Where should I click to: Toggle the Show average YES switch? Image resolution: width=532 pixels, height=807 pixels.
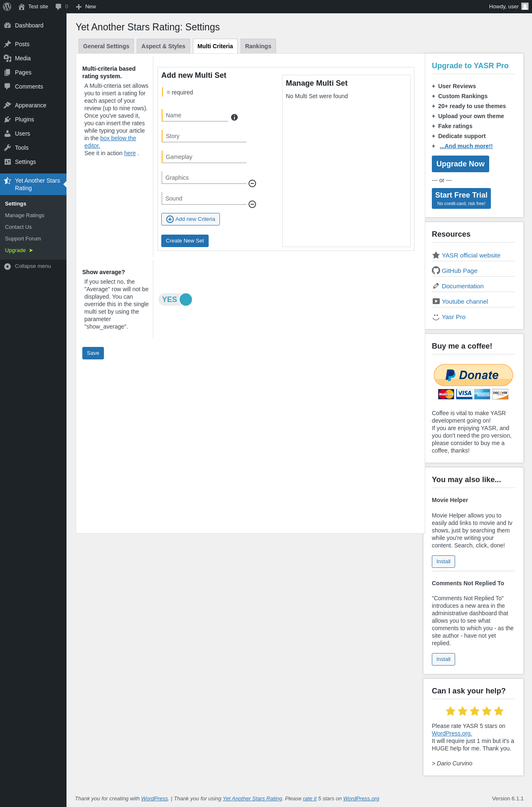point(175,300)
